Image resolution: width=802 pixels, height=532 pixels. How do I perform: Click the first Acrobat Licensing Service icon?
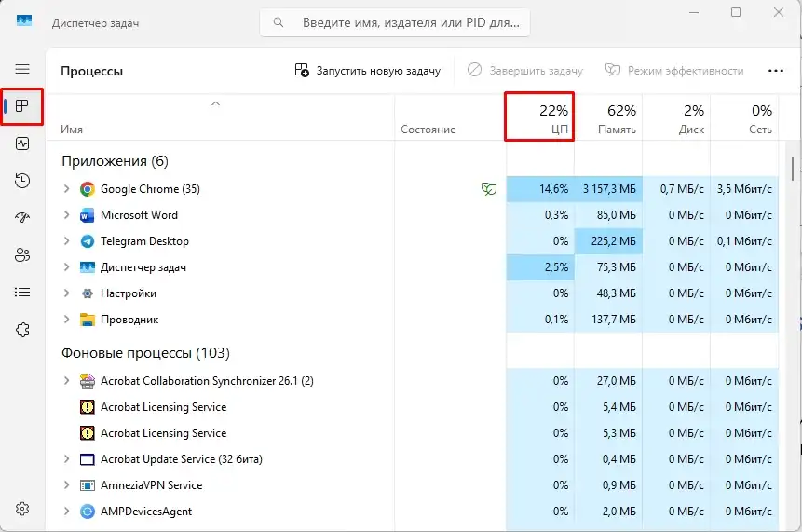pos(88,407)
